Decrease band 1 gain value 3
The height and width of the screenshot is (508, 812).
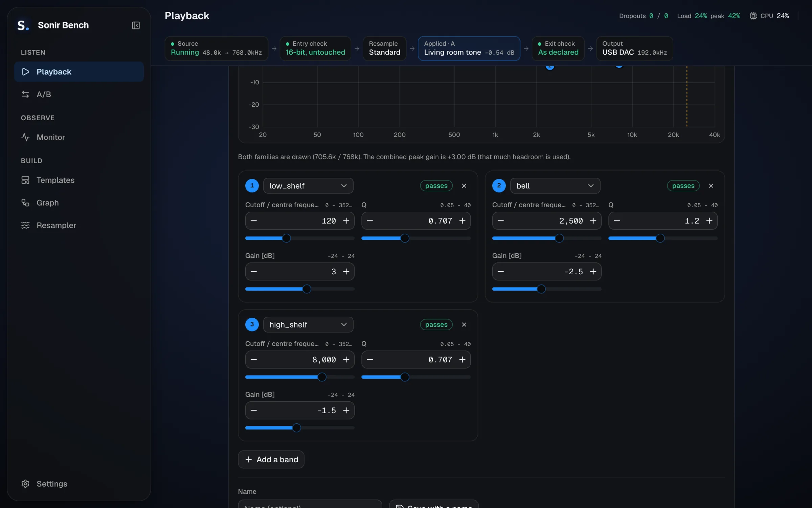[x=254, y=272]
